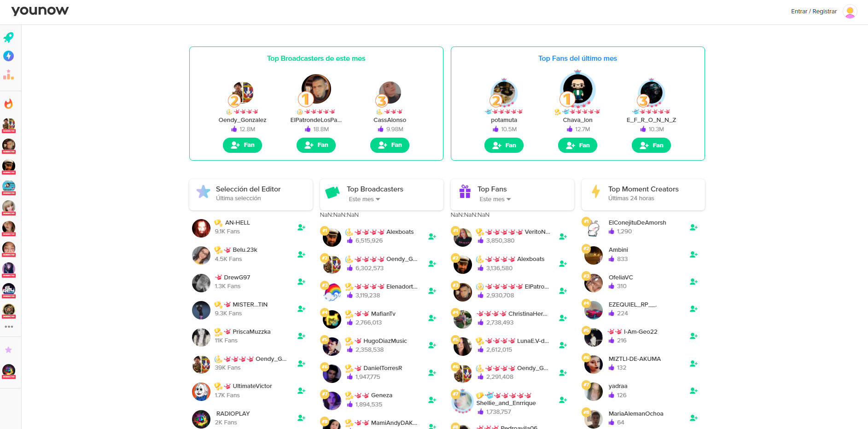This screenshot has width=868, height=429.
Task: Click the profile avatar icon at top right
Action: (x=850, y=11)
